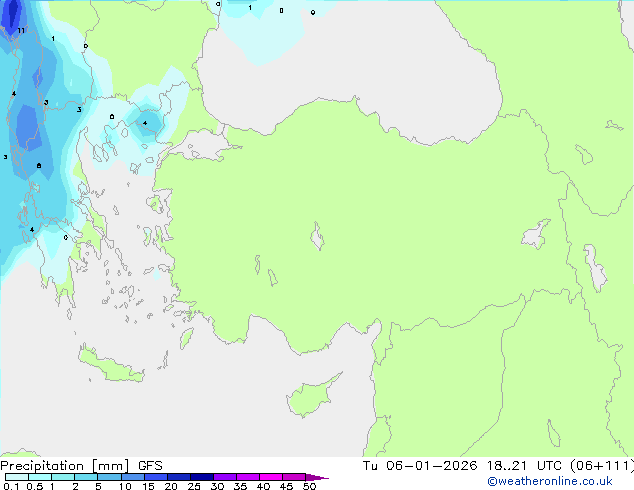634x490 pixels.
Task: Click the '0.1' legend scale label
Action: pyautogui.click(x=11, y=486)
